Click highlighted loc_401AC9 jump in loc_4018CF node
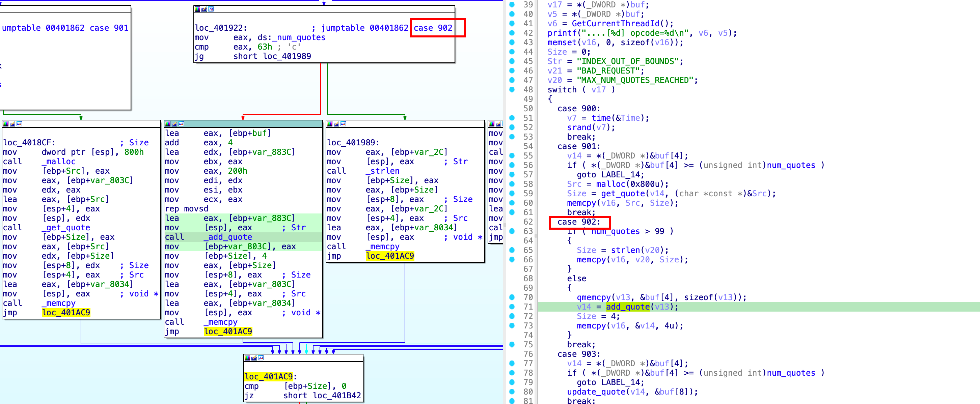980x404 pixels. click(x=66, y=313)
